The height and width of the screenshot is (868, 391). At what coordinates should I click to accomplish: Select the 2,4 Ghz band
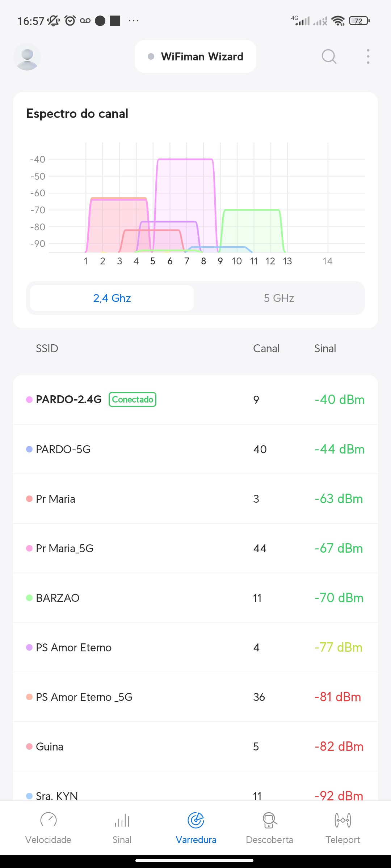(x=112, y=298)
